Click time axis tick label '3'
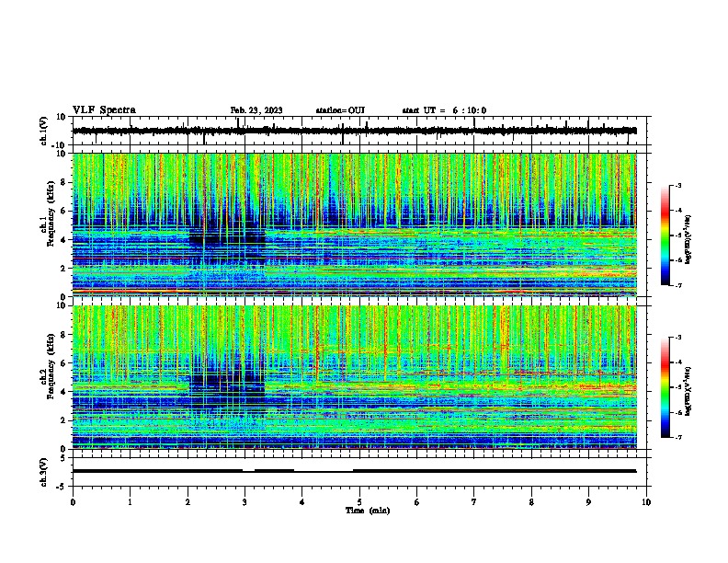This screenshot has width=728, height=563. [x=245, y=502]
